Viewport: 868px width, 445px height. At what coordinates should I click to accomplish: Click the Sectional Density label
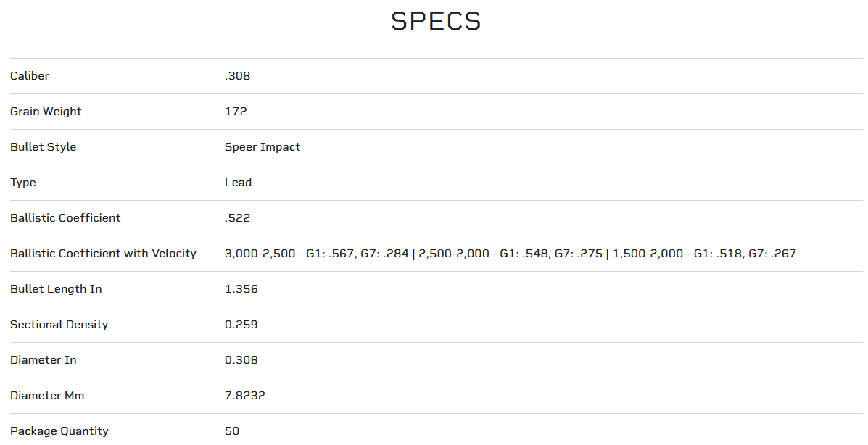59,325
